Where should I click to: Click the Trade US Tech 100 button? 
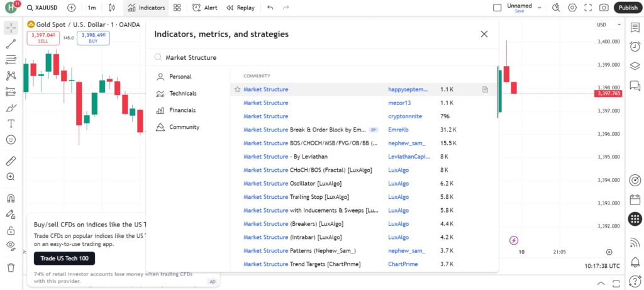[x=64, y=259]
